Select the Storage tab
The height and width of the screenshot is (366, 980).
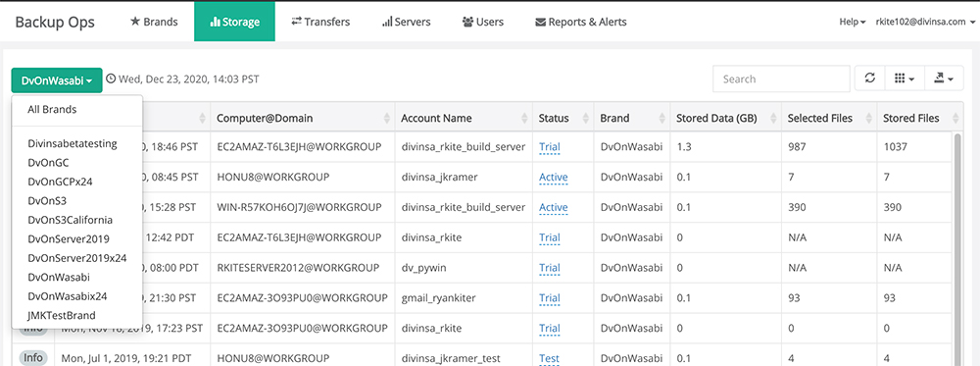(x=234, y=22)
